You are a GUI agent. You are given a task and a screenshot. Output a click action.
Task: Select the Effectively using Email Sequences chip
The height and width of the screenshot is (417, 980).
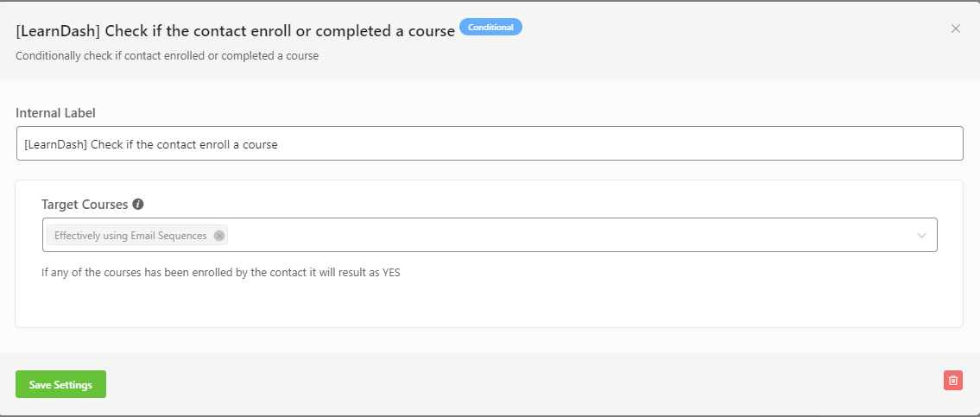[130, 236]
